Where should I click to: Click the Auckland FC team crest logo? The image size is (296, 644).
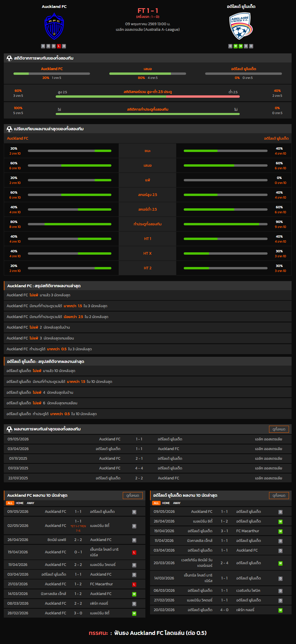coord(54,26)
